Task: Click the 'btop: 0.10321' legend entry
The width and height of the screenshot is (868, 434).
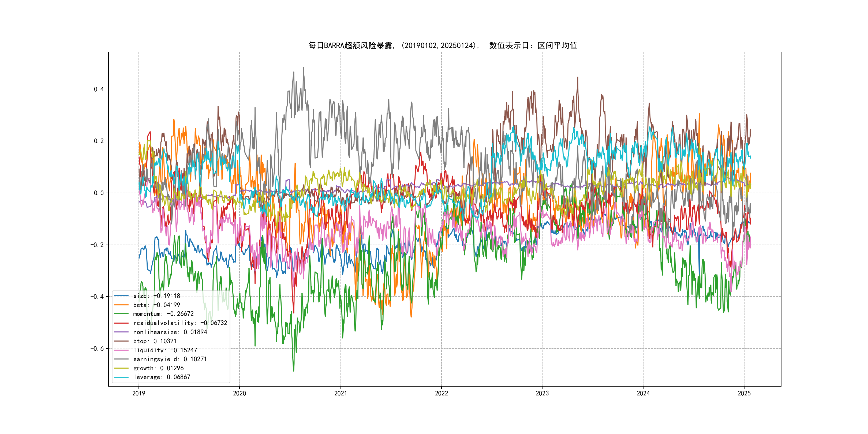Action: point(155,341)
